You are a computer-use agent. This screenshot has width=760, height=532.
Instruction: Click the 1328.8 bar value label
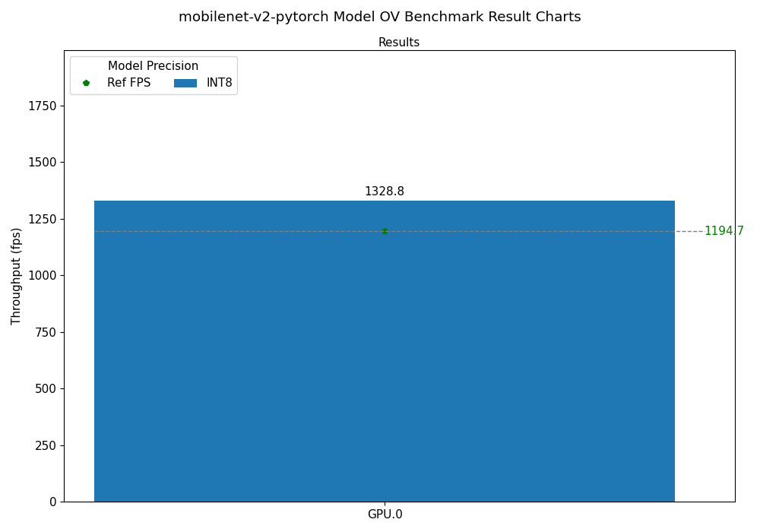(x=385, y=192)
